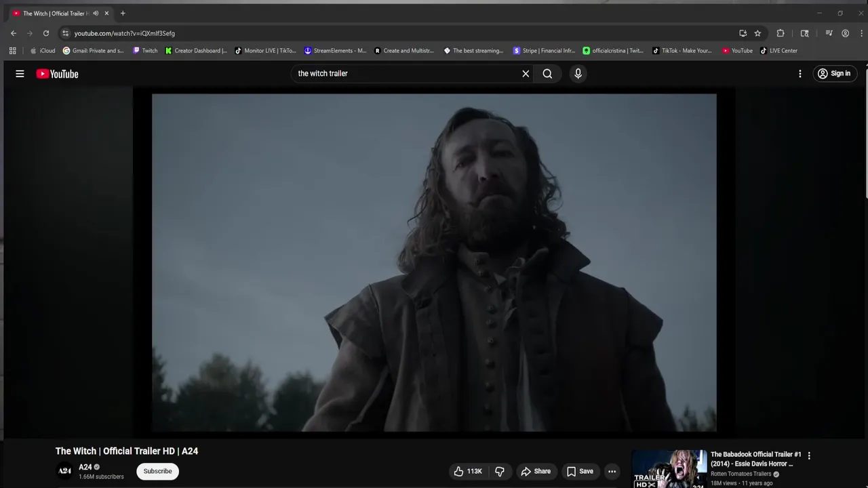Screen dimensions: 868x488
Task: Open Creator Dashboard bookmark
Action: [197, 51]
